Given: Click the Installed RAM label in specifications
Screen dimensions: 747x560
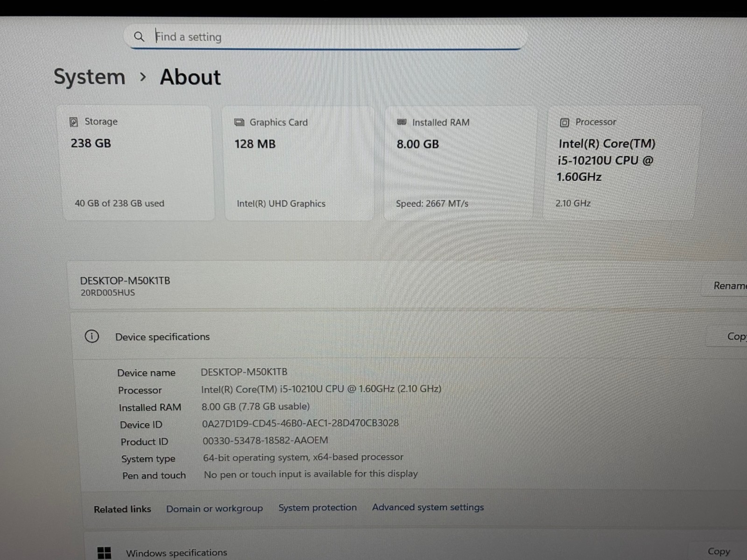Looking at the screenshot, I should click(150, 408).
